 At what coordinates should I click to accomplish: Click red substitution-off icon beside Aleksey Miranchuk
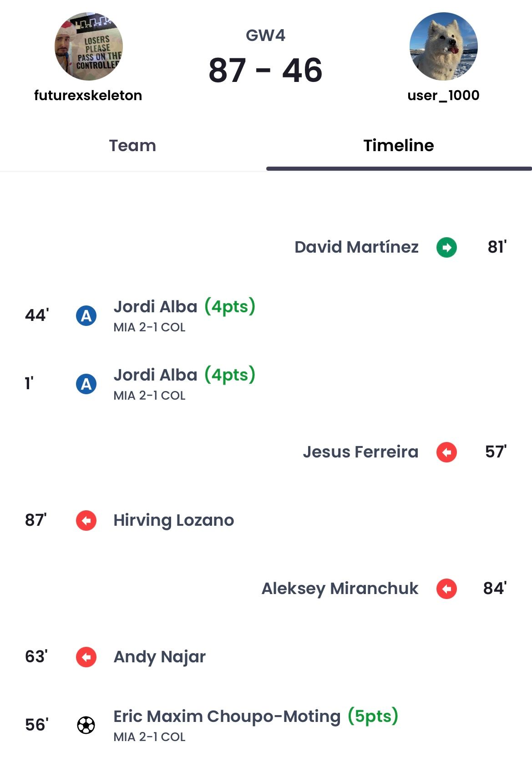446,589
